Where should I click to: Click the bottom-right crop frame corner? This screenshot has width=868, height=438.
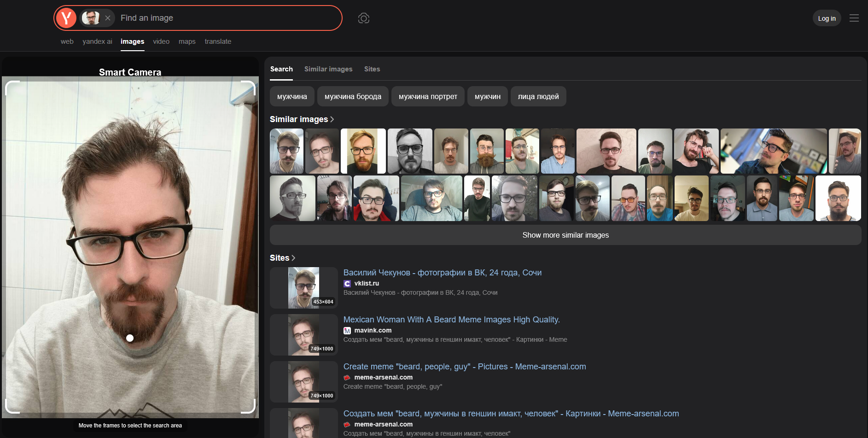[x=249, y=406]
